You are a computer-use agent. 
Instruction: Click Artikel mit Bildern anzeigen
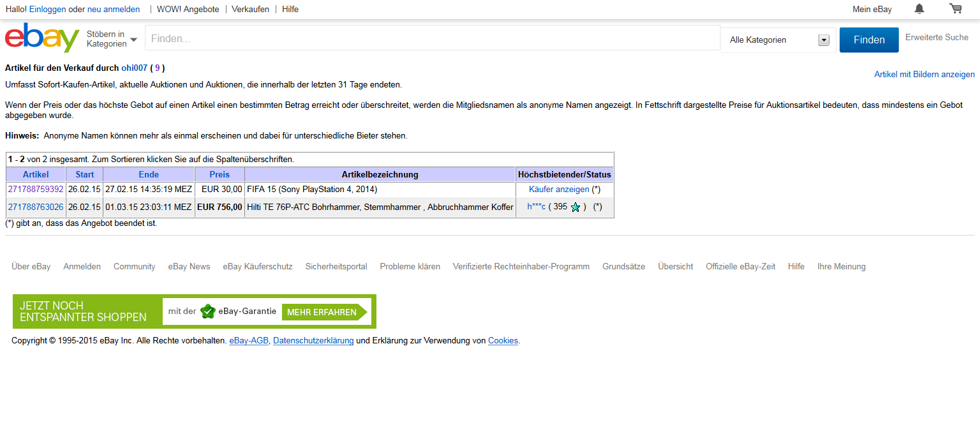[924, 75]
